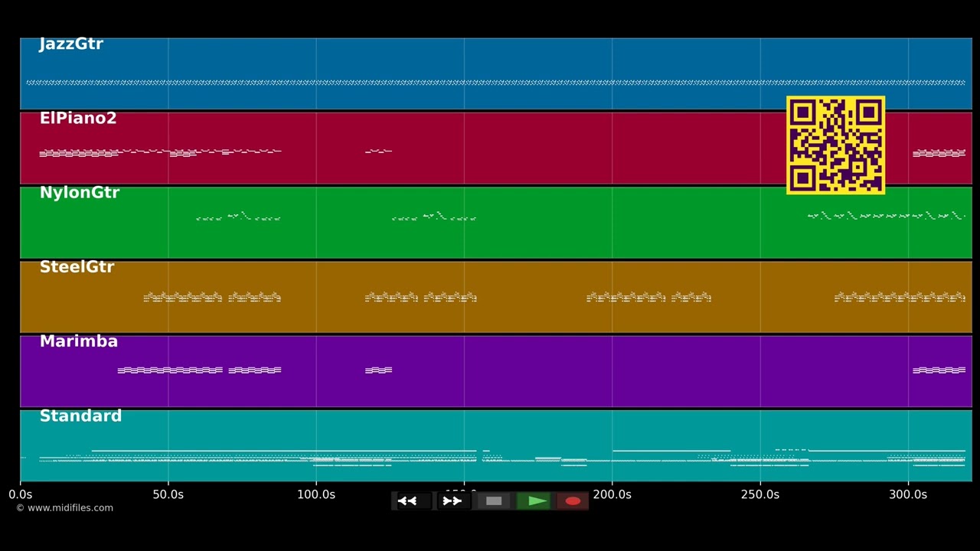Click the SteelGtr track label
The width and height of the screenshot is (980, 551).
pyautogui.click(x=77, y=267)
